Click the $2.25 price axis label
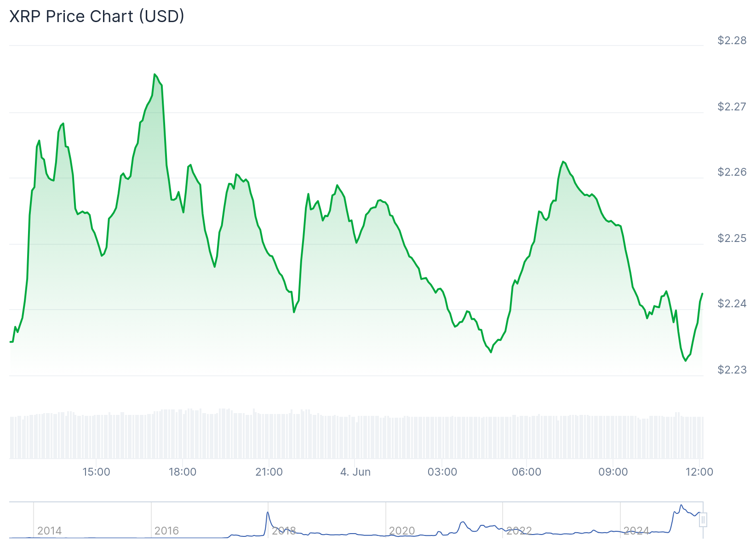Image resolution: width=756 pixels, height=552 pixels. coord(732,238)
